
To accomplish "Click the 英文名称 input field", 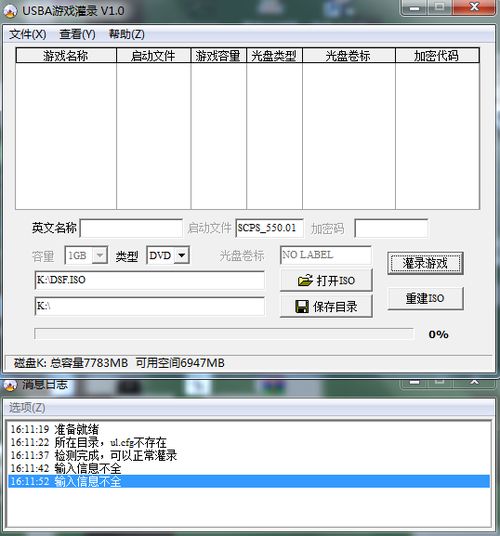I will [131, 228].
